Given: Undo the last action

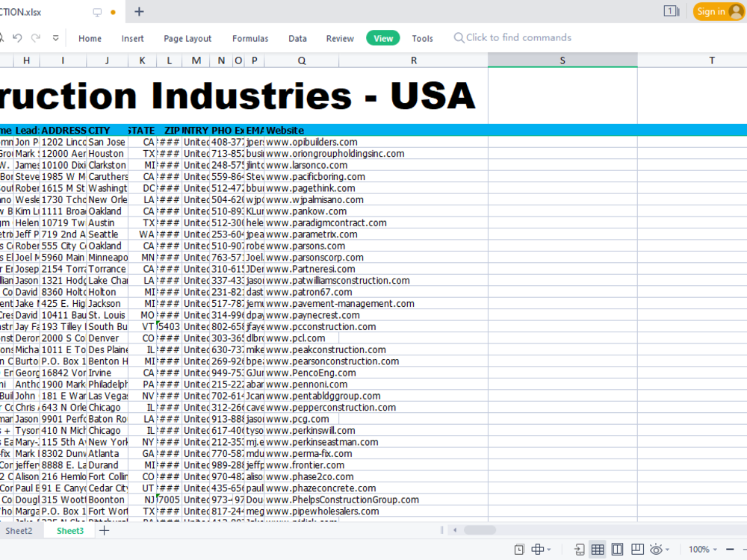Looking at the screenshot, I should tap(17, 37).
